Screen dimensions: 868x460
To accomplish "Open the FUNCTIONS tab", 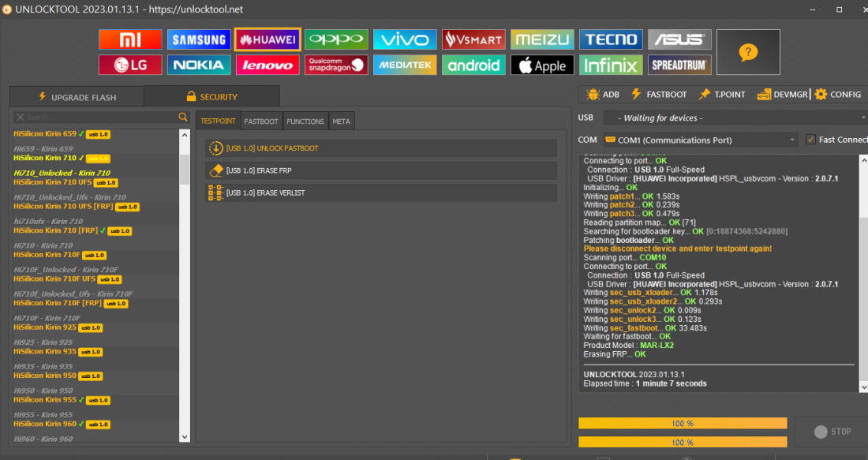I will pos(305,122).
